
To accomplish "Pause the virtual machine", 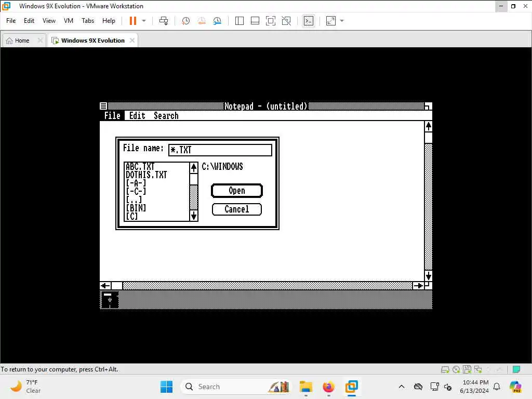I will coord(132,21).
